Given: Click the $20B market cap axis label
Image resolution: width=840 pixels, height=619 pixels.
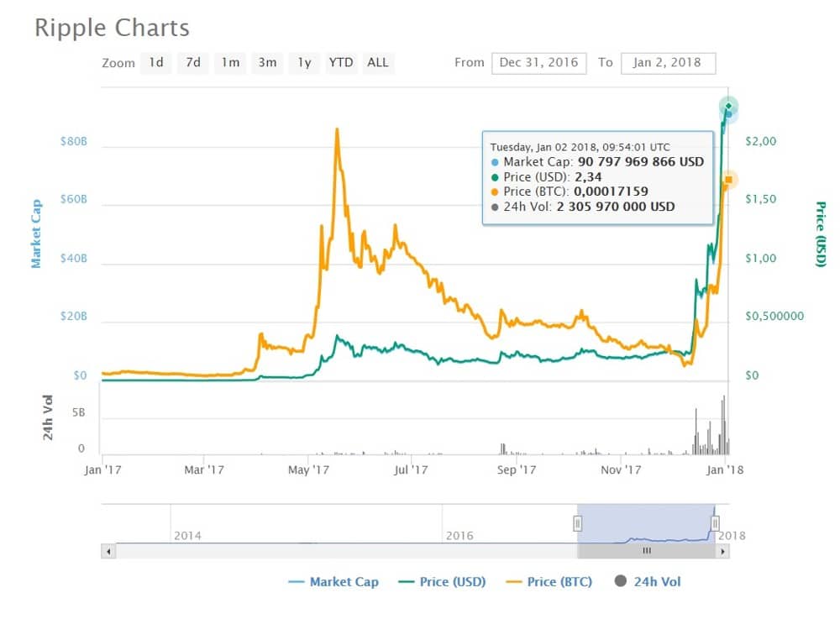Looking at the screenshot, I should point(73,316).
